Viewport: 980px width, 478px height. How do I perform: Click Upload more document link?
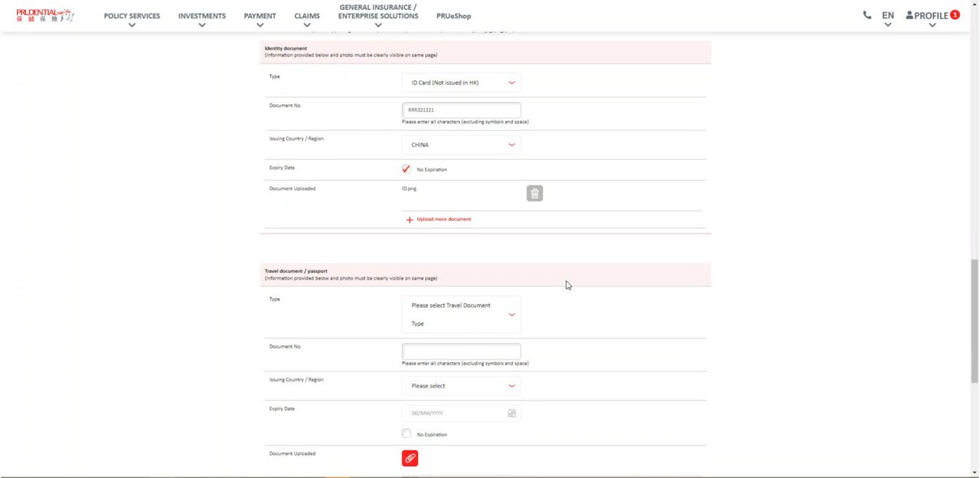pyautogui.click(x=444, y=219)
